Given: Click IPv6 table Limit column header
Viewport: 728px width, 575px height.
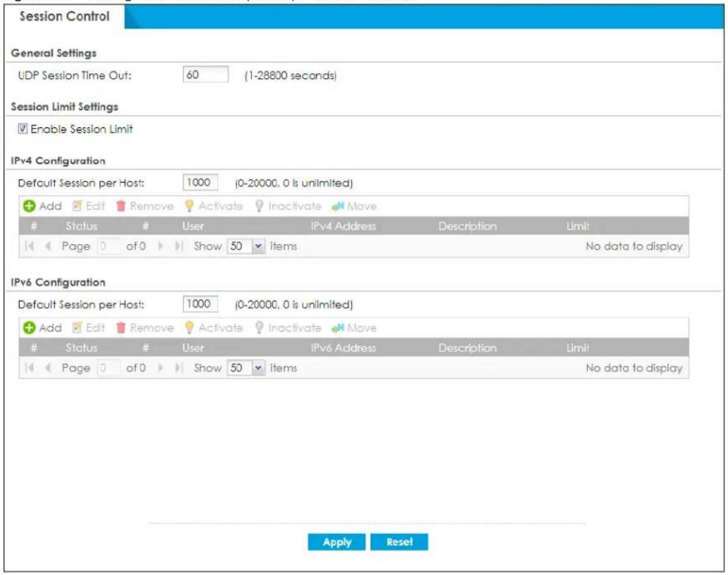Looking at the screenshot, I should [x=578, y=347].
